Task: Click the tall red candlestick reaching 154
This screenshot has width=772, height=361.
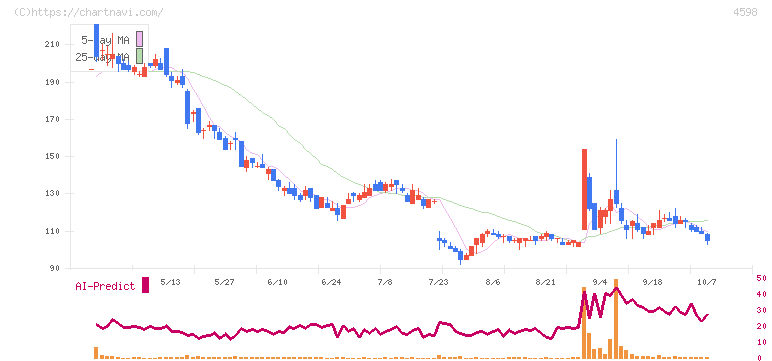Action: 584,189
